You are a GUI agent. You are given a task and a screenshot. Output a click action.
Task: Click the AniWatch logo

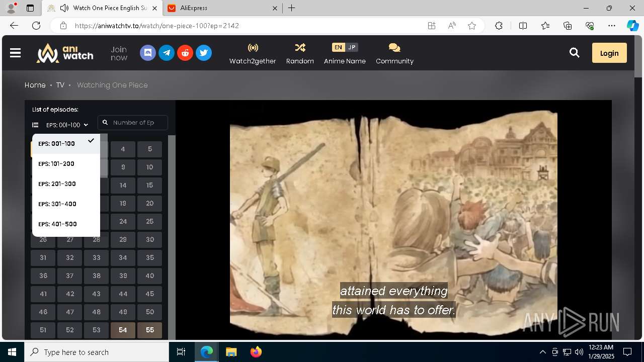tap(65, 53)
